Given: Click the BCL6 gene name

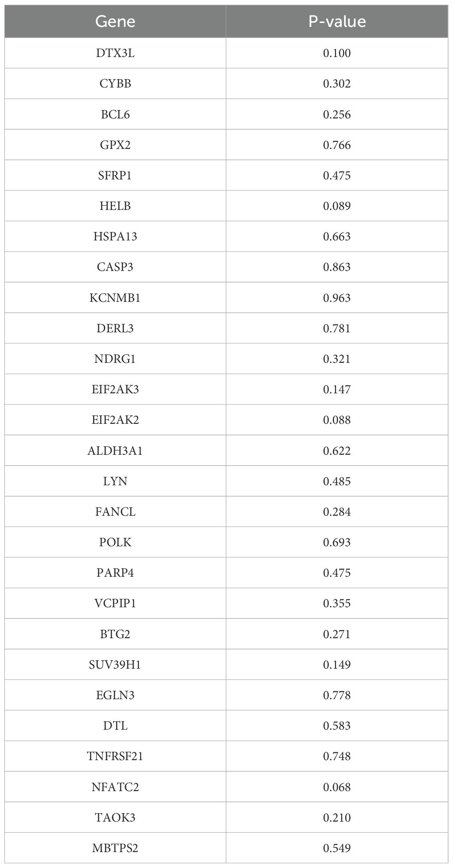Looking at the screenshot, I should [115, 114].
